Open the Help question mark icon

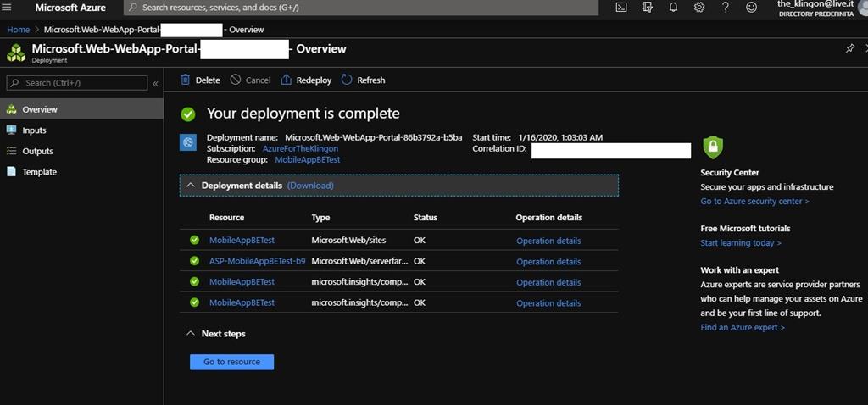[x=726, y=8]
